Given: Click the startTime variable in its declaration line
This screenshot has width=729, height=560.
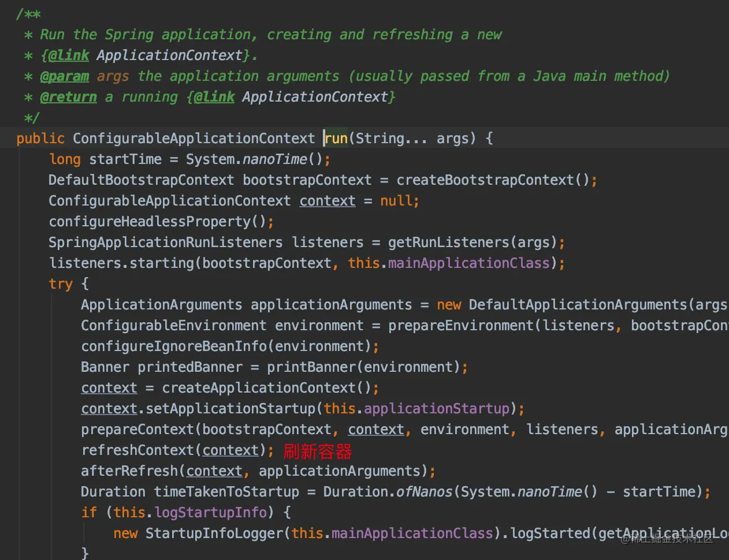Looking at the screenshot, I should tap(125, 159).
